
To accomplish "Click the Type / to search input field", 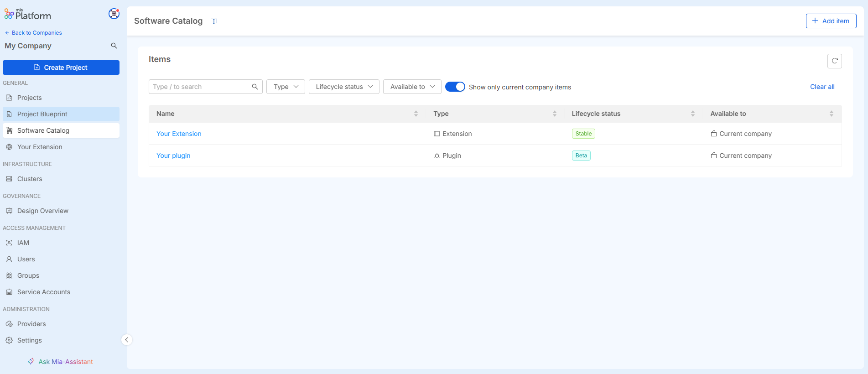I will [x=200, y=87].
